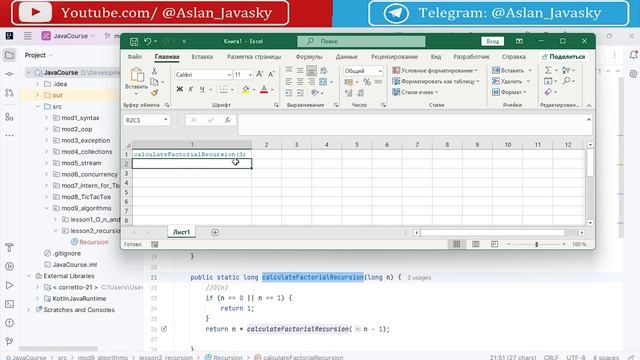
Task: Click the AutoSum sigma icon
Action: (x=548, y=71)
